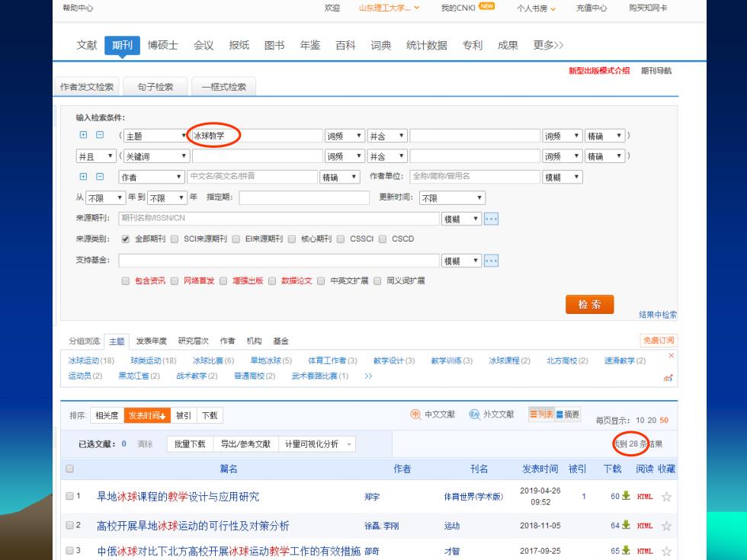The width and height of the screenshot is (747, 560).
Task: Click the 主题 keyword input containing 冰球教学
Action: tap(258, 136)
